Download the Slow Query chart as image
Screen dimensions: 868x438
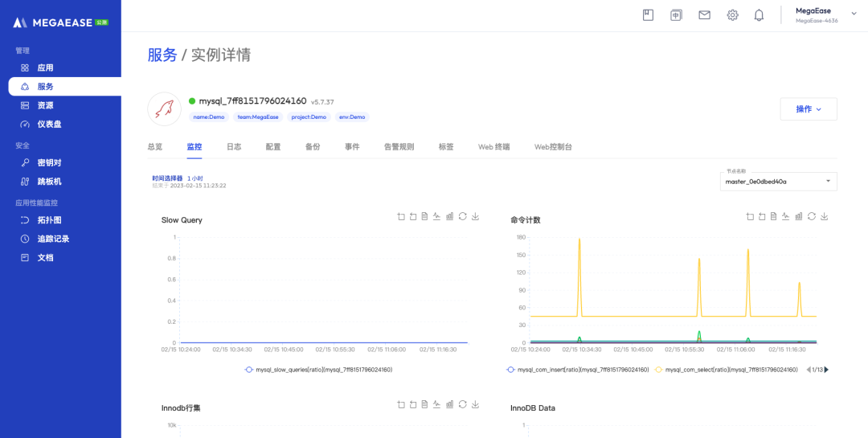click(x=475, y=216)
